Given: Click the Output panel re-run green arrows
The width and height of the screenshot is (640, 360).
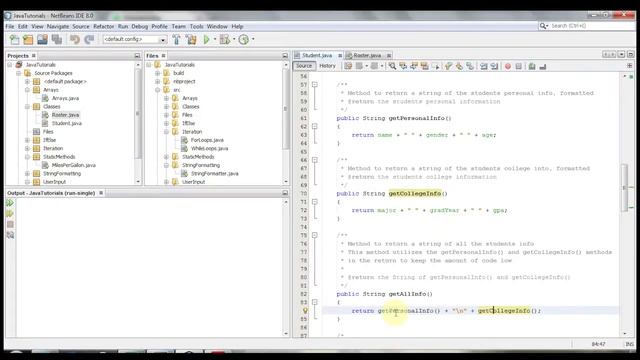Looking at the screenshot, I should (10, 203).
